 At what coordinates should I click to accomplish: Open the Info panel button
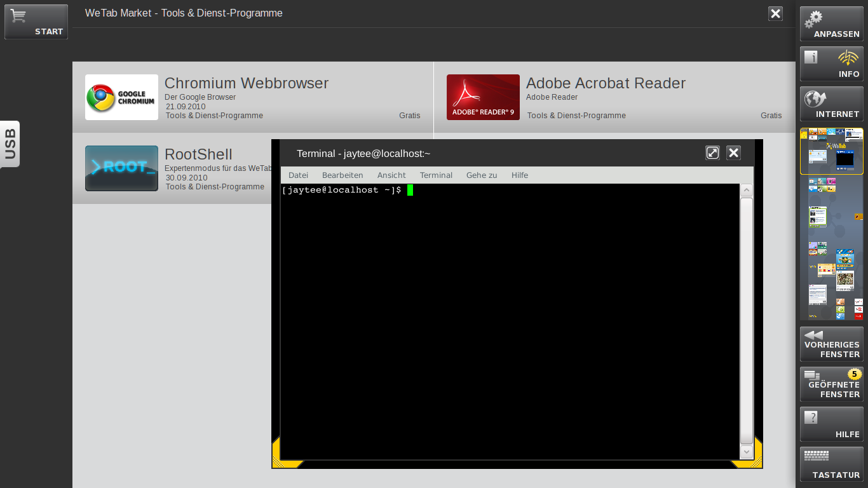click(x=831, y=64)
